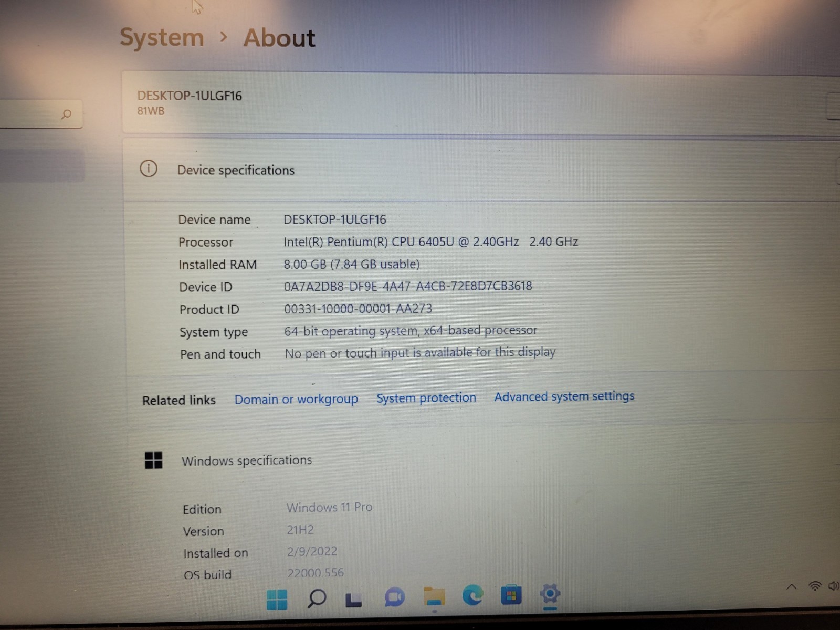Open Task View on the taskbar

[353, 599]
